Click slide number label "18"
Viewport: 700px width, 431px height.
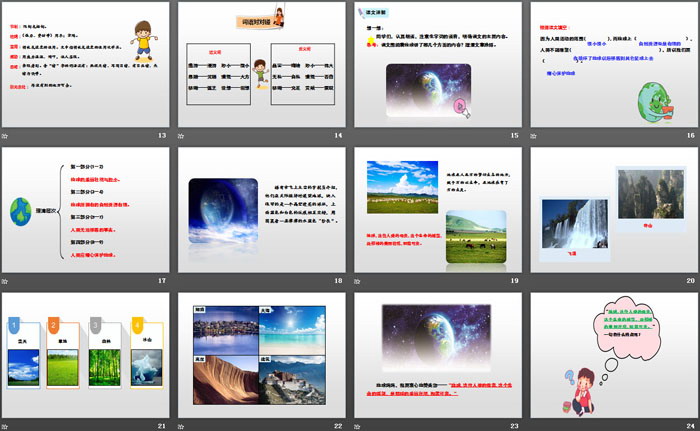tap(338, 280)
